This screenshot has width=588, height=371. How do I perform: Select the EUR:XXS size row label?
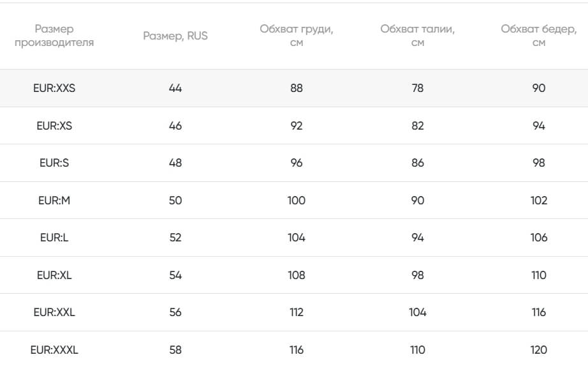coord(54,88)
